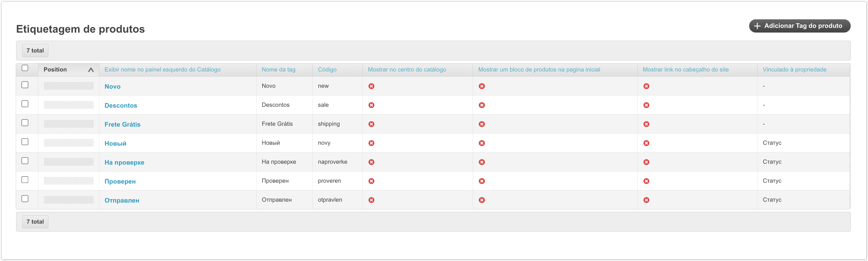868x261 pixels.
Task: Click Frete Grátis header link status icon
Action: tap(646, 124)
